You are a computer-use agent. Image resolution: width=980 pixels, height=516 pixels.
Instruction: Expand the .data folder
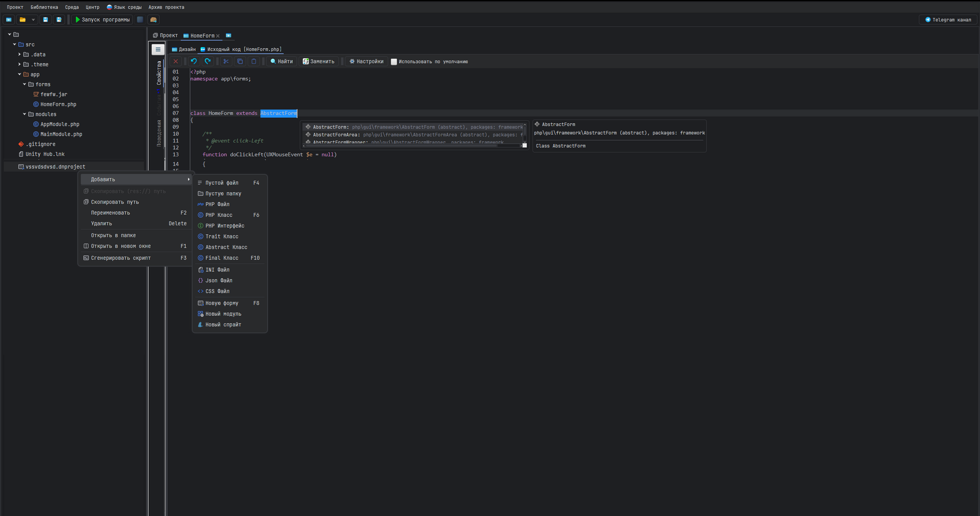pos(20,55)
